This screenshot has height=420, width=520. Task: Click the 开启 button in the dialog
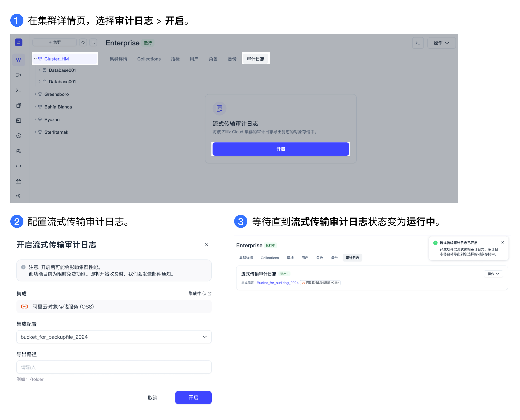coord(193,398)
